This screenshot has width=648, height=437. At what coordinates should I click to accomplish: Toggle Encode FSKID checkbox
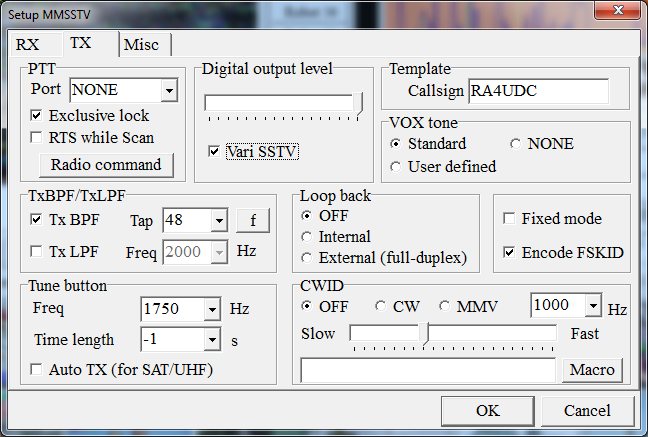[510, 252]
